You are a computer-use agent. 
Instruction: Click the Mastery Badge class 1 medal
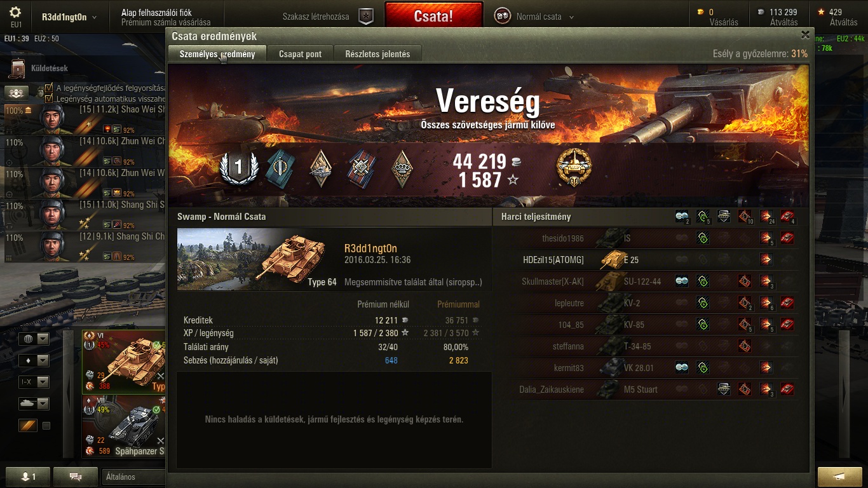click(239, 168)
